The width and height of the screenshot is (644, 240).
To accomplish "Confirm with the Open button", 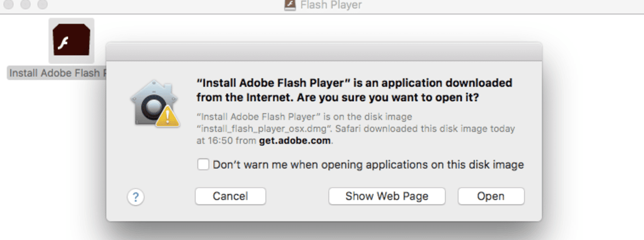I will (x=491, y=197).
